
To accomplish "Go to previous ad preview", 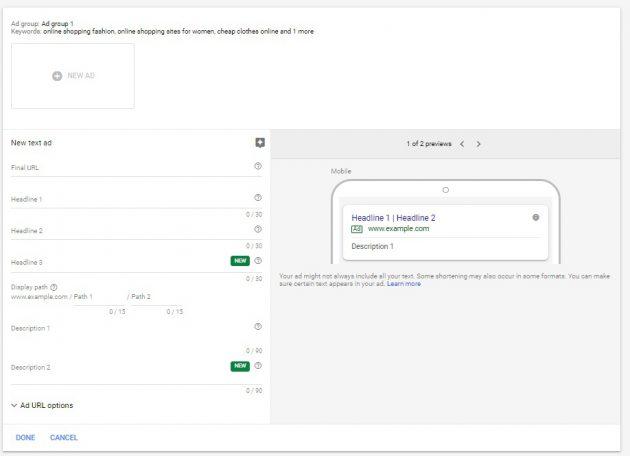I will pos(462,144).
